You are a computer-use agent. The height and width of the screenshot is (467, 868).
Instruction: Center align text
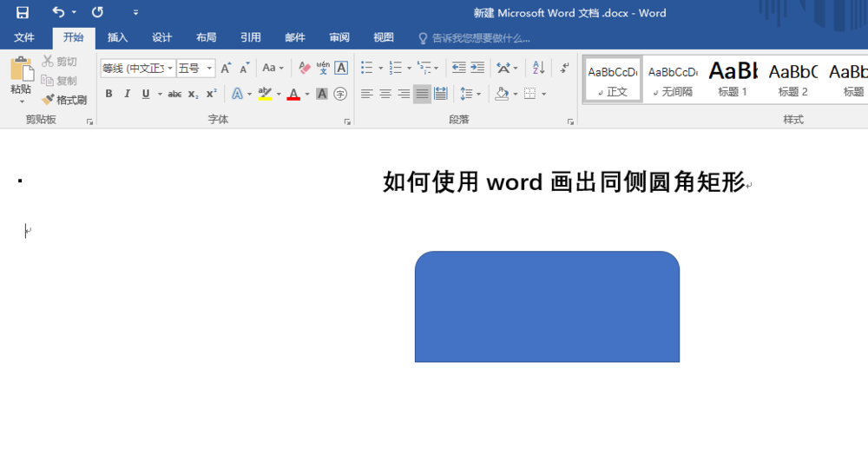tap(385, 94)
